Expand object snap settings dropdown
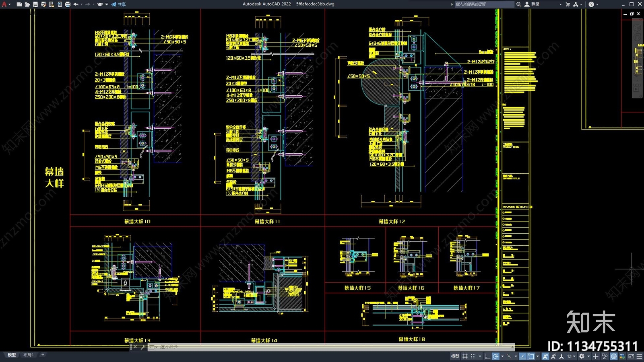This screenshot has height=362, width=644. (x=538, y=356)
